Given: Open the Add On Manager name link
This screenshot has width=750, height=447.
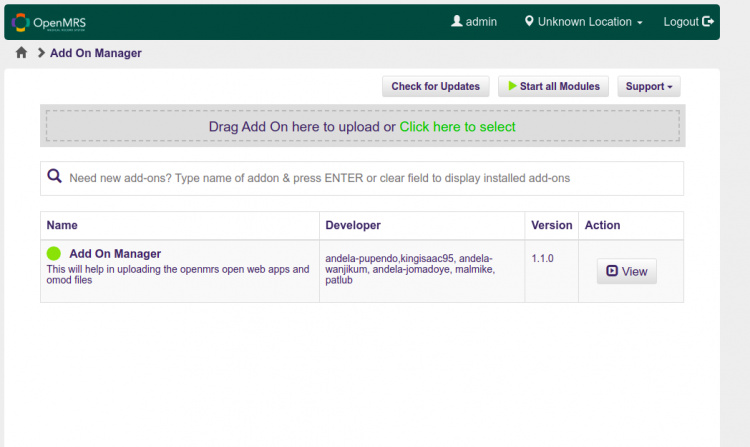Looking at the screenshot, I should click(x=115, y=254).
